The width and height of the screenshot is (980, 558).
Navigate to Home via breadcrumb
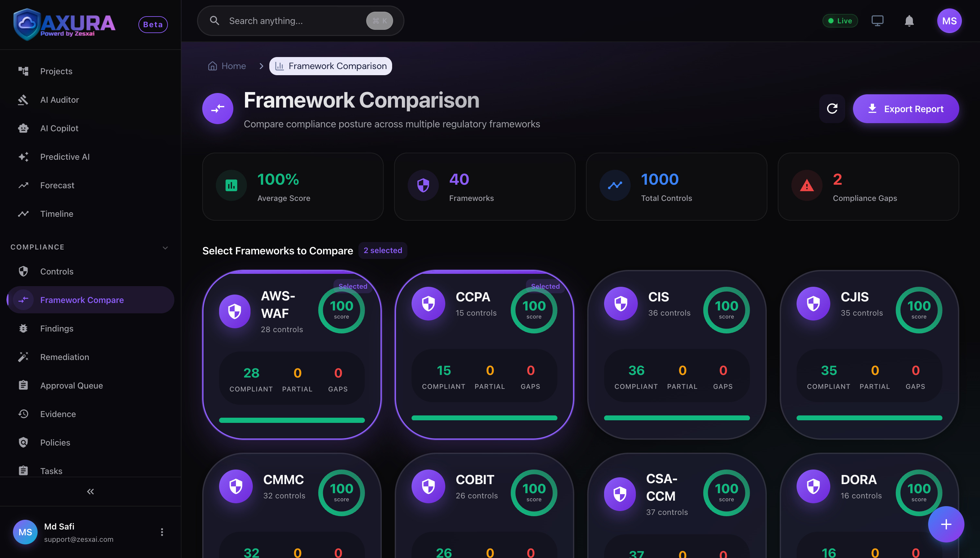point(227,65)
